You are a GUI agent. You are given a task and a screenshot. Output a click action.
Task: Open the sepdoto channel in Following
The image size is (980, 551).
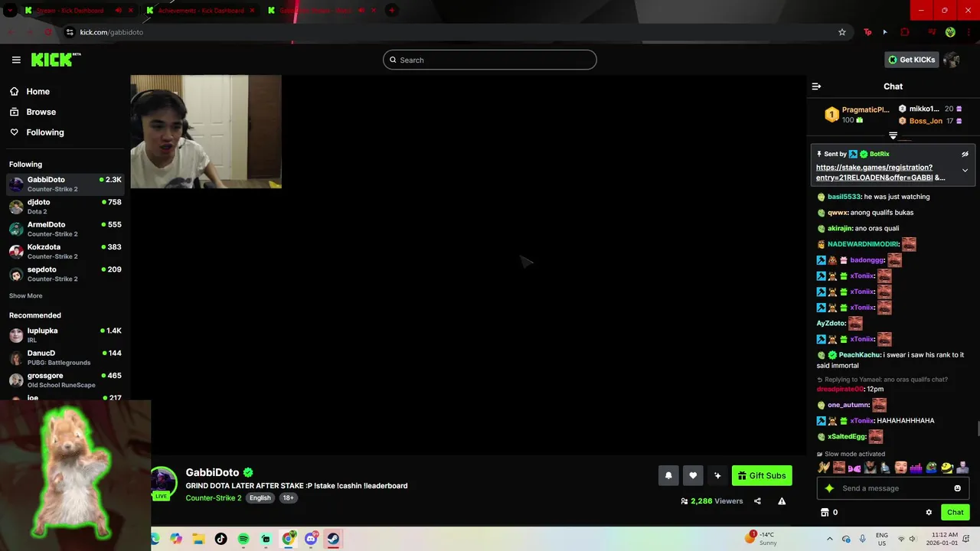coord(65,274)
